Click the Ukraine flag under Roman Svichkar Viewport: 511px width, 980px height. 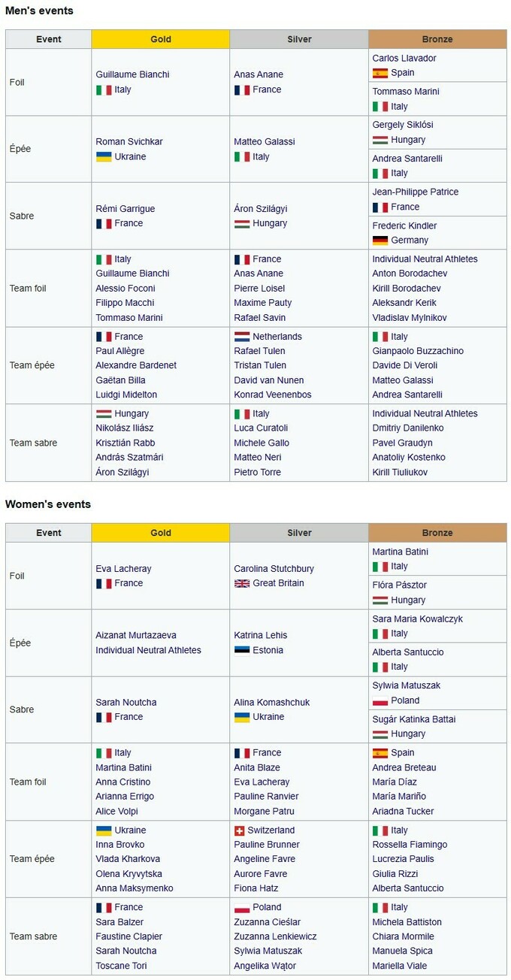tap(104, 157)
